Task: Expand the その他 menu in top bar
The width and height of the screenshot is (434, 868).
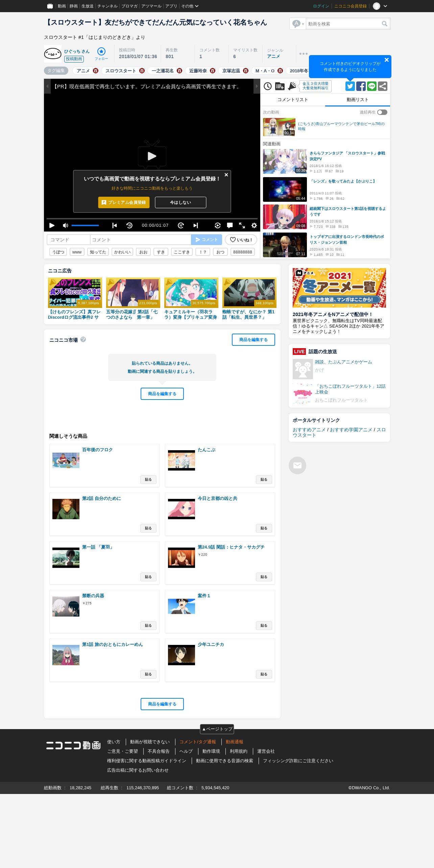Action: [190, 6]
